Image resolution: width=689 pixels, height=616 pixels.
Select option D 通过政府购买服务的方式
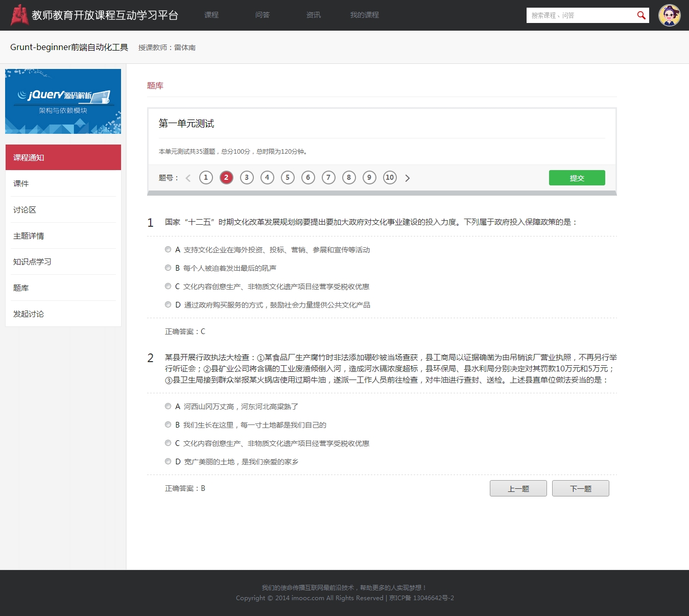[168, 304]
